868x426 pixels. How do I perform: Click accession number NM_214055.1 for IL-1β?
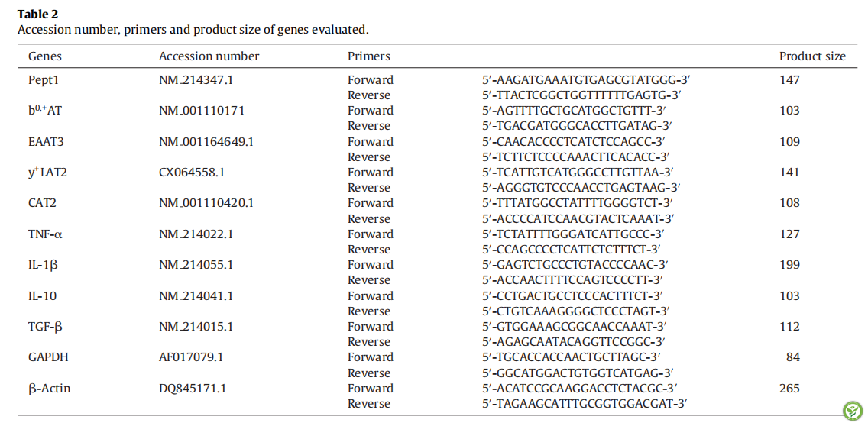tap(196, 265)
